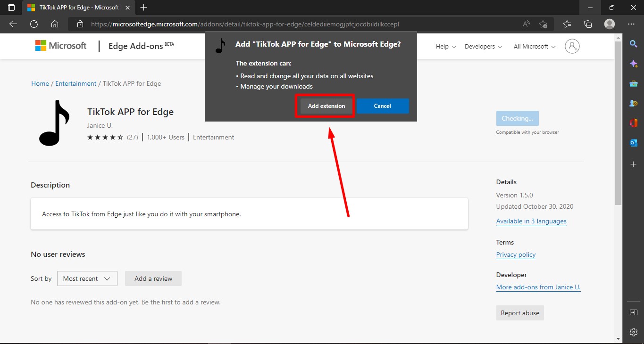Go to Home breadcrumb link
Image resolution: width=644 pixels, height=344 pixels.
[x=40, y=83]
